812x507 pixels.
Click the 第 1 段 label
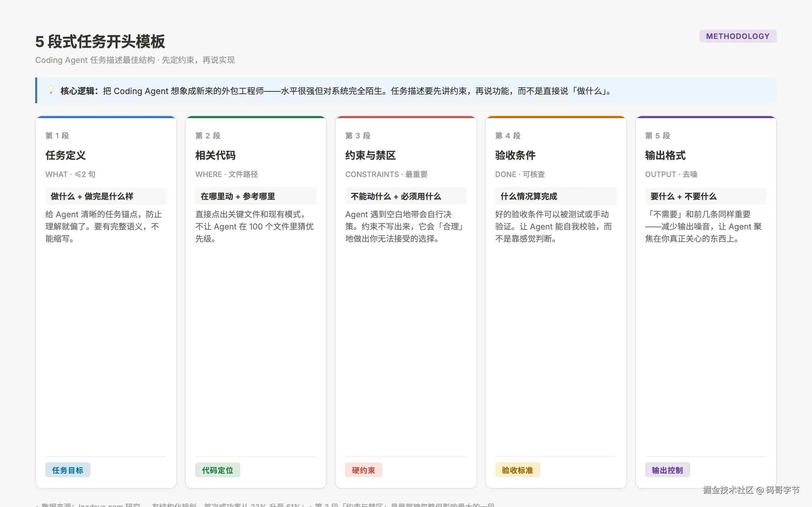57,136
